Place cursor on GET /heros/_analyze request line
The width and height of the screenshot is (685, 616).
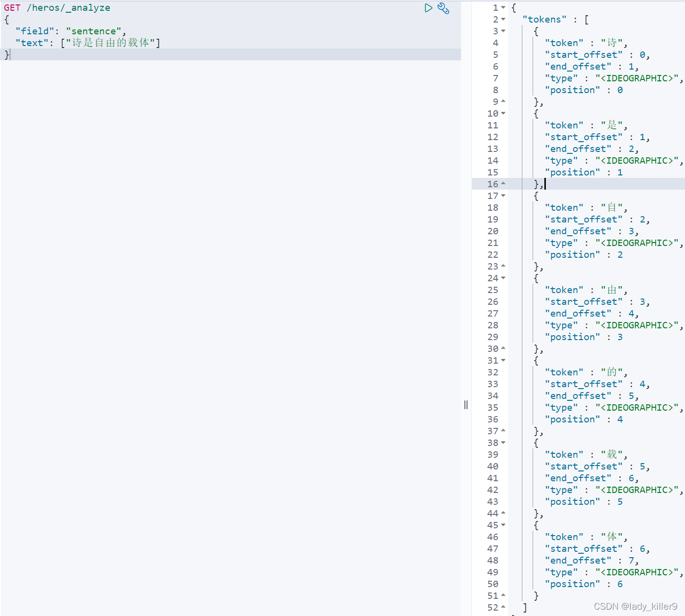57,8
